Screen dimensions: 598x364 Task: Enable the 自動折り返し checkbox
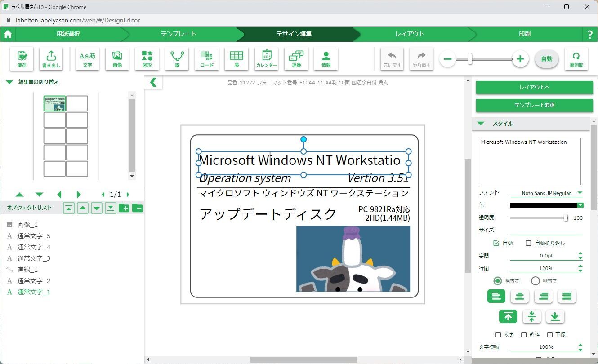point(528,243)
